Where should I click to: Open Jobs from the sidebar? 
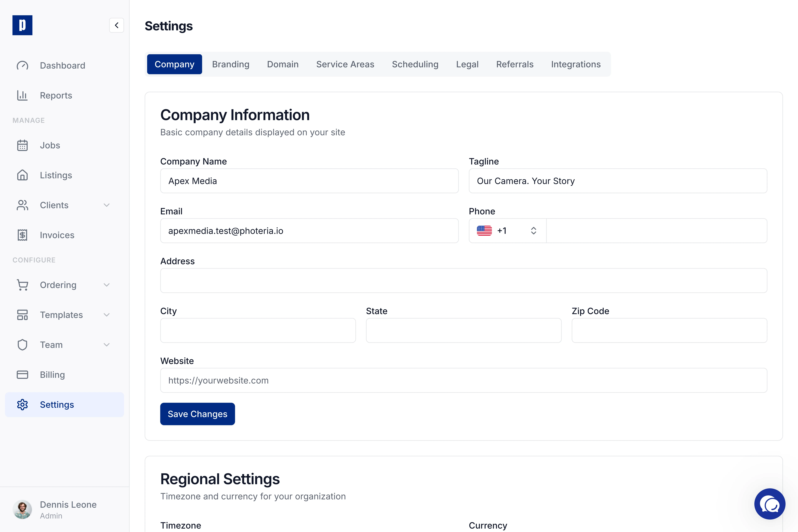pyautogui.click(x=64, y=145)
